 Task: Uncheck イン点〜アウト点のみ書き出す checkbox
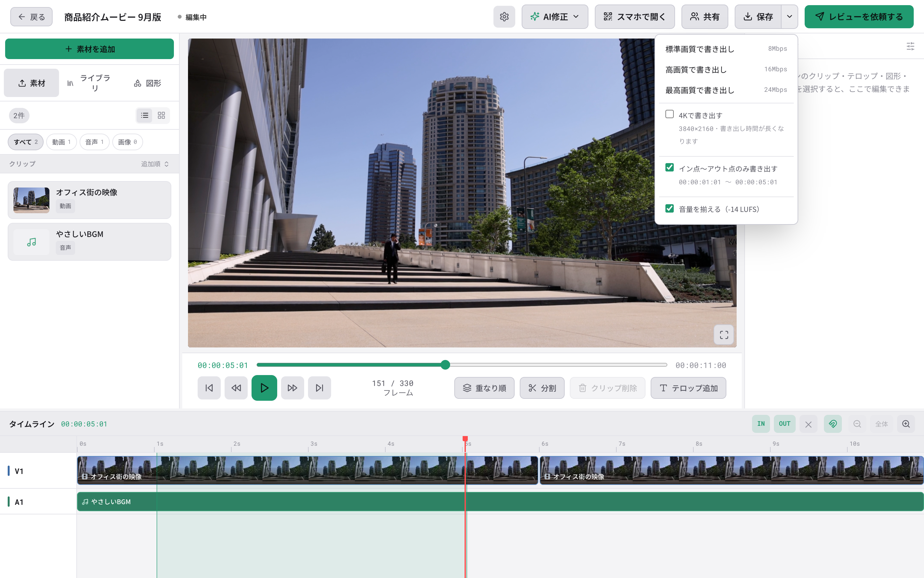pyautogui.click(x=669, y=167)
